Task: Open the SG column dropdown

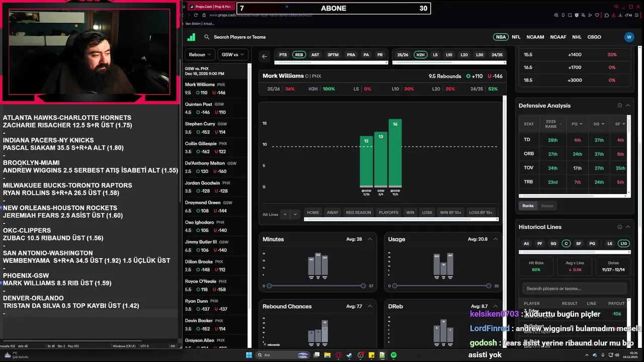Action: 599,124
